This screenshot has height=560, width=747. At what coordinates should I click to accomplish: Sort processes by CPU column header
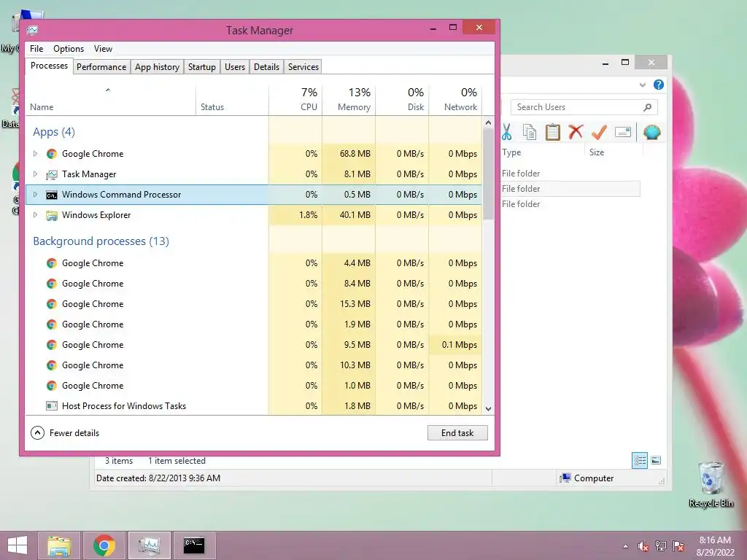pyautogui.click(x=295, y=100)
